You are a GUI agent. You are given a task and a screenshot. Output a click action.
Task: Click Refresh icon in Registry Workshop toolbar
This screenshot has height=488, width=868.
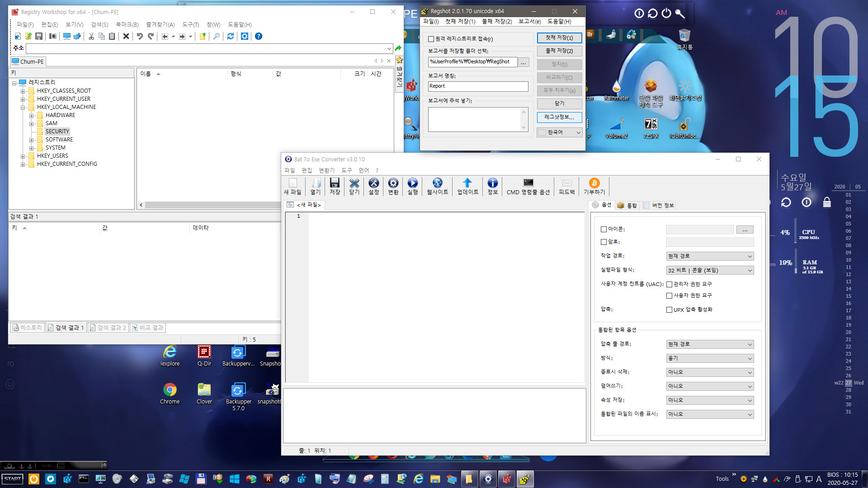click(x=231, y=36)
